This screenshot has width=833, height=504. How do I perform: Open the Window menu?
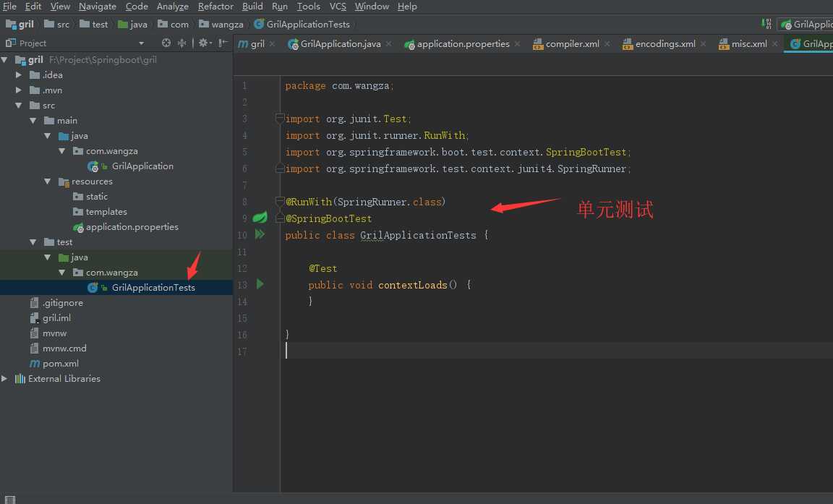tap(372, 7)
